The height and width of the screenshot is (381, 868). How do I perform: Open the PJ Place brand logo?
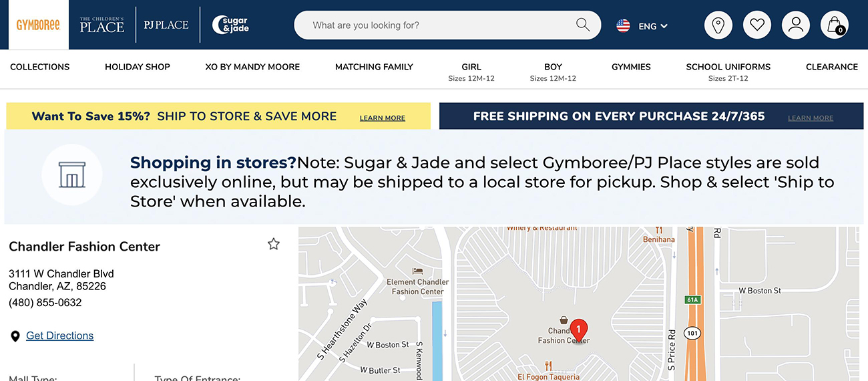coord(166,25)
